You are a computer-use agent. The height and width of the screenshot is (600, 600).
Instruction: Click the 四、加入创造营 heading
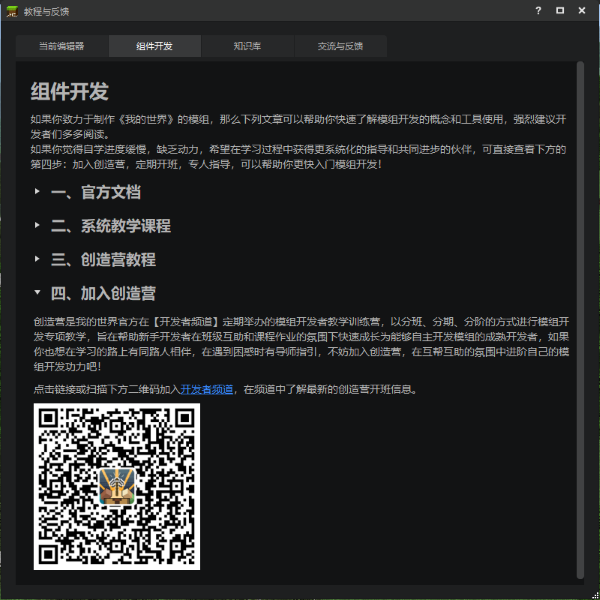[x=103, y=293]
